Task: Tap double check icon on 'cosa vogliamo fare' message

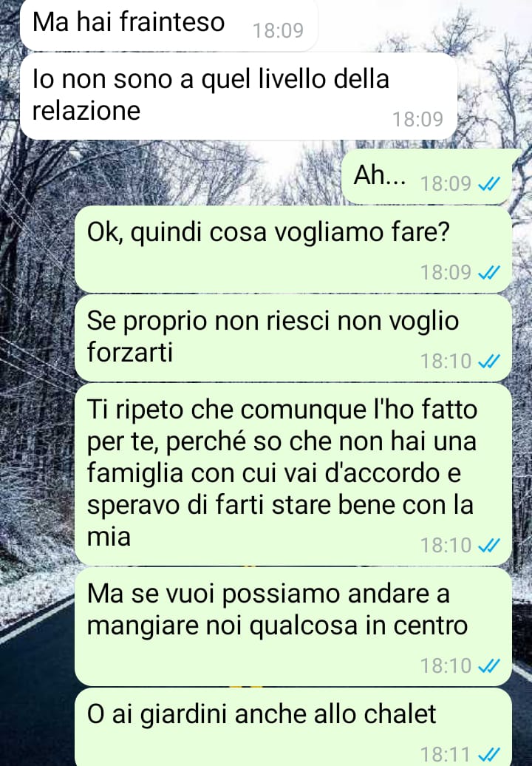Action: [x=488, y=273]
